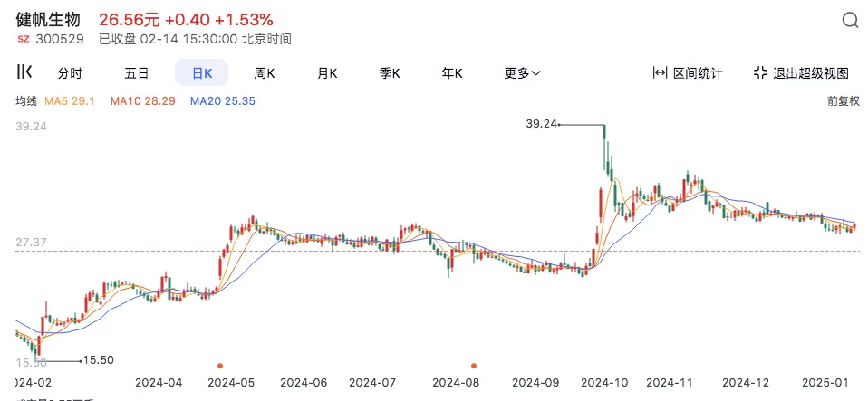Click the MA10 28.29 indicator label
Screen dimensions: 868x401
143,101
